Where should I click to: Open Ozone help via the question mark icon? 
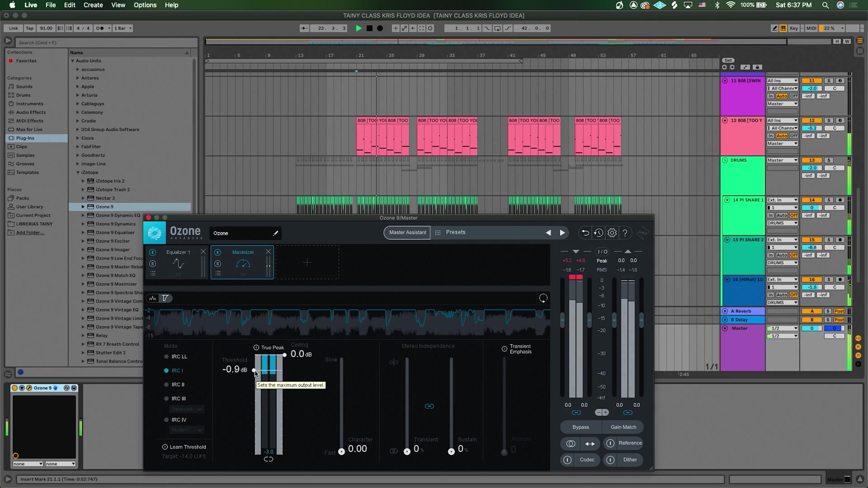[x=625, y=233]
